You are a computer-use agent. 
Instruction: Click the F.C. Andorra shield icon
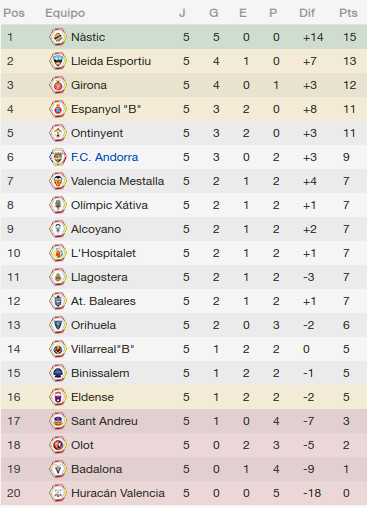58,157
